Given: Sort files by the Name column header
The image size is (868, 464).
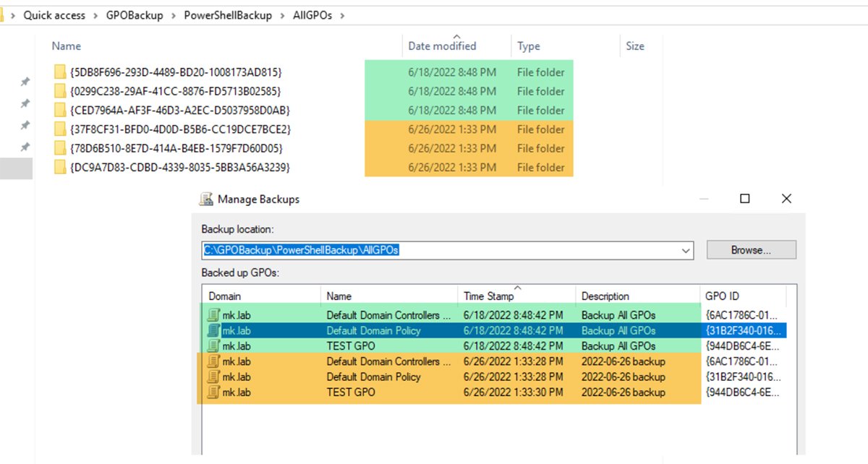Looking at the screenshot, I should coord(66,46).
